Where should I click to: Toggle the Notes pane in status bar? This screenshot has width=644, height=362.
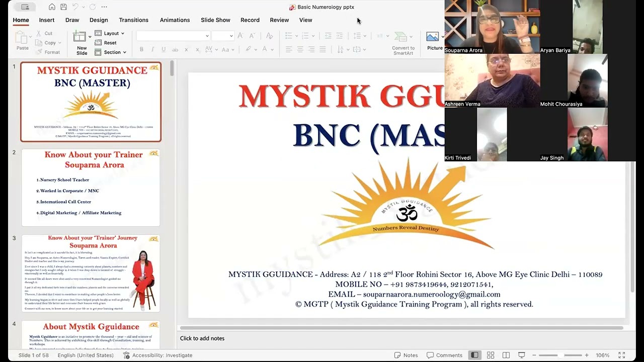tap(406, 355)
